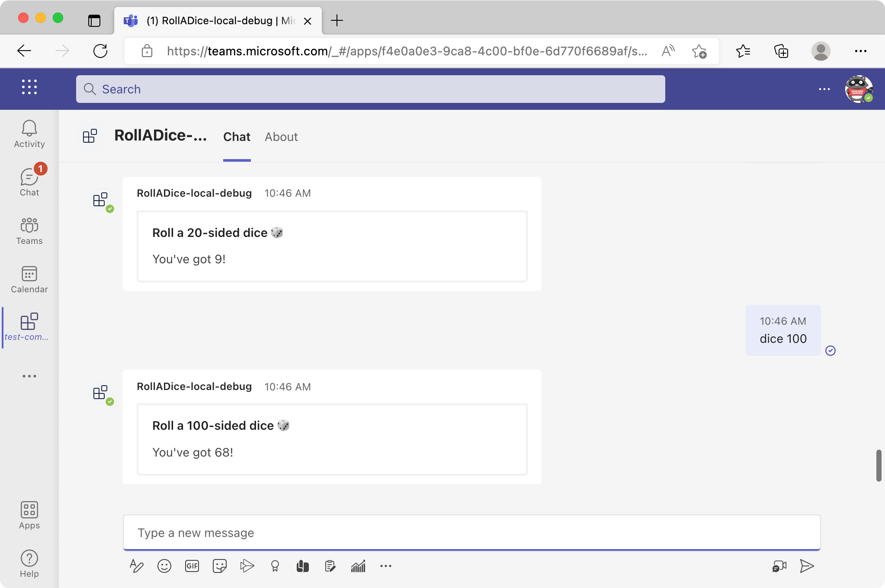
Task: Click the Type a new message field
Action: click(x=471, y=533)
